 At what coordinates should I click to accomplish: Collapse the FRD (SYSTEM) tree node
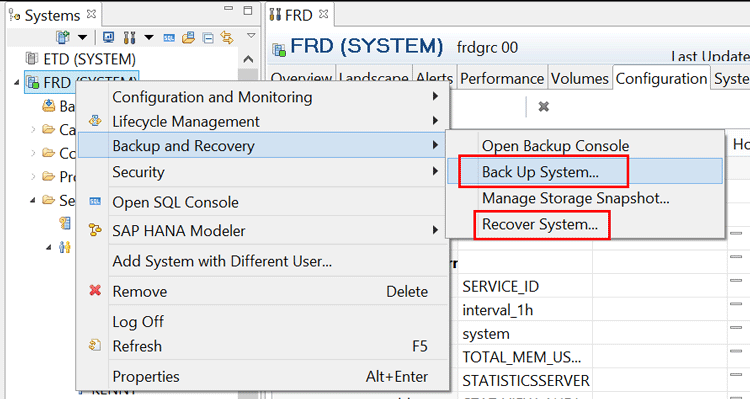[17, 82]
